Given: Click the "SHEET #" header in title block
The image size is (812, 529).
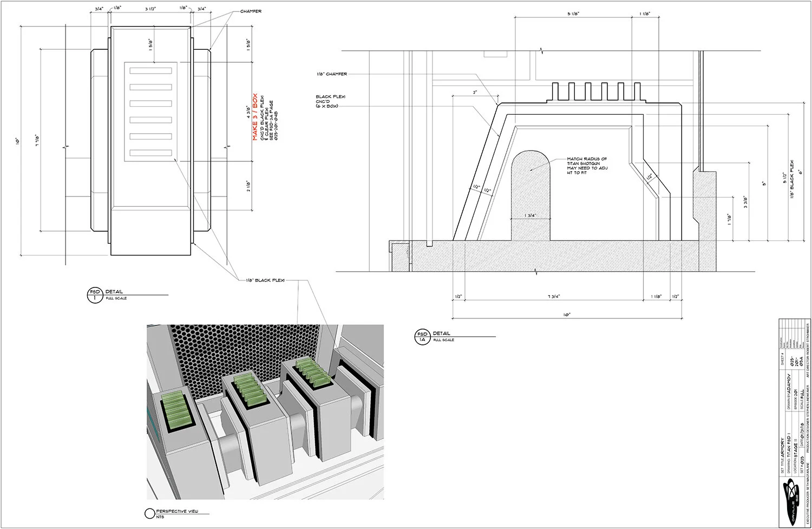Looking at the screenshot, I should [783, 360].
